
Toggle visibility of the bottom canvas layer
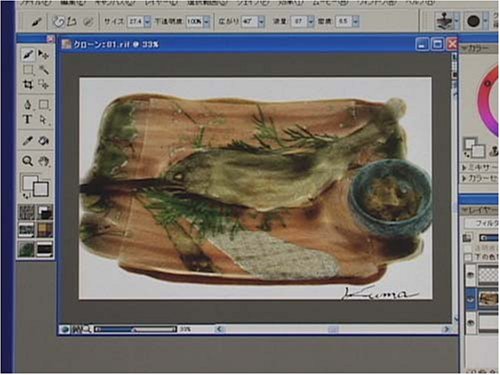point(470,322)
